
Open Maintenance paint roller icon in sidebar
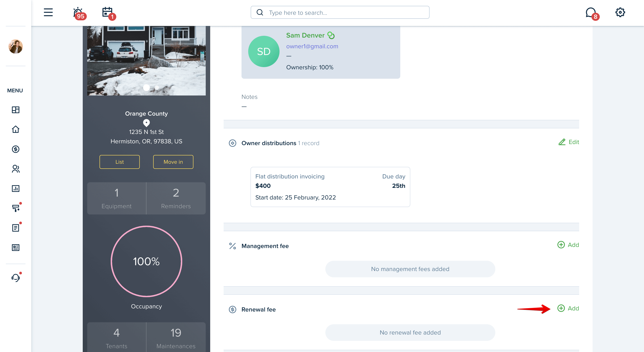pyautogui.click(x=16, y=208)
